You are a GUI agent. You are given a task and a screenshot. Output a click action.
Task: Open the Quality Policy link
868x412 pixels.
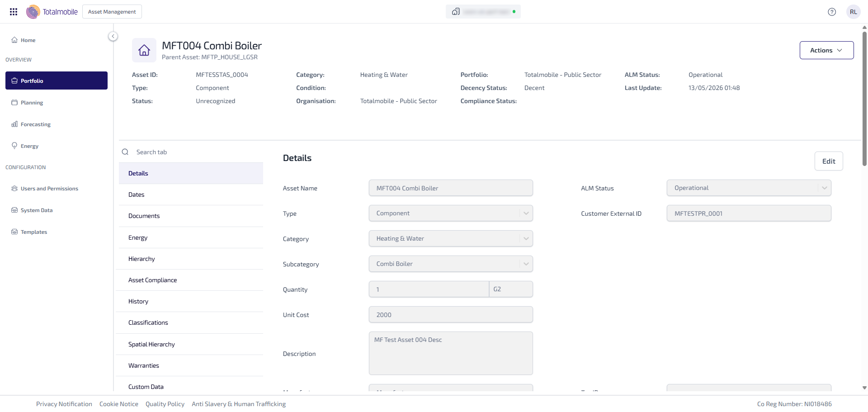pos(165,404)
